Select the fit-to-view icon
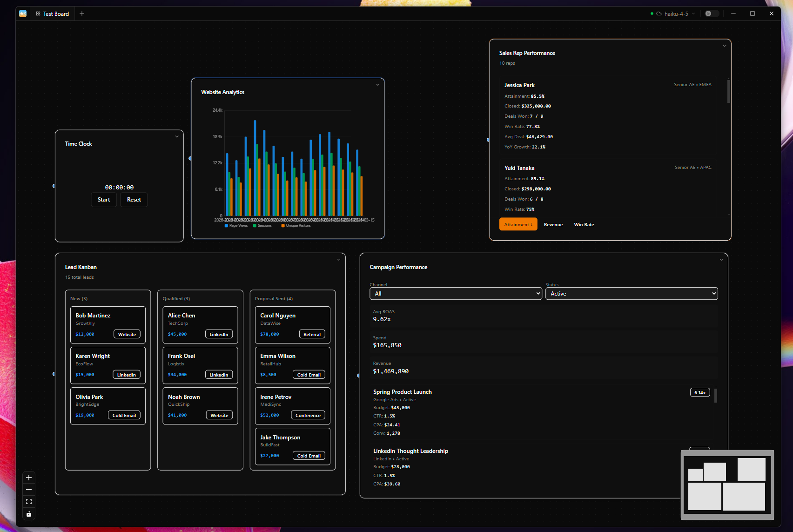 click(x=28, y=501)
